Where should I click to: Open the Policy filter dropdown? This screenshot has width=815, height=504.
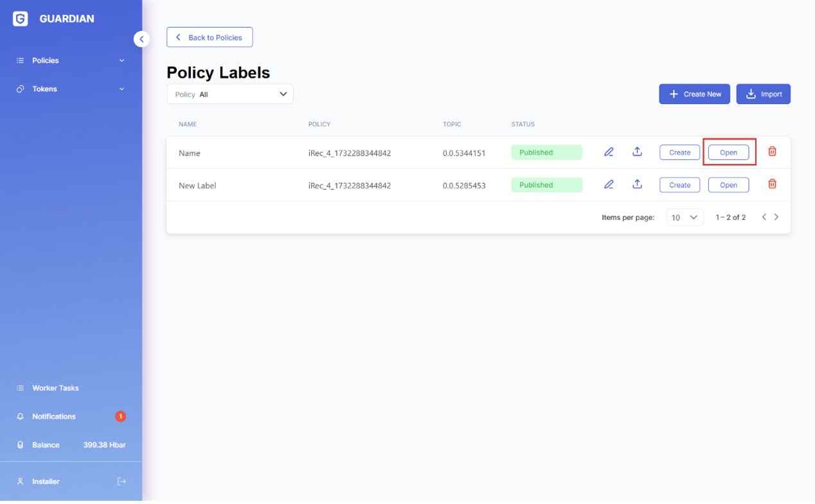point(229,94)
